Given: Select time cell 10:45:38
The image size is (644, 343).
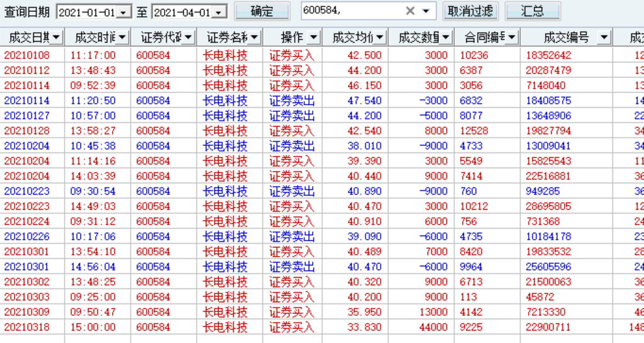Looking at the screenshot, I should coord(93,146).
